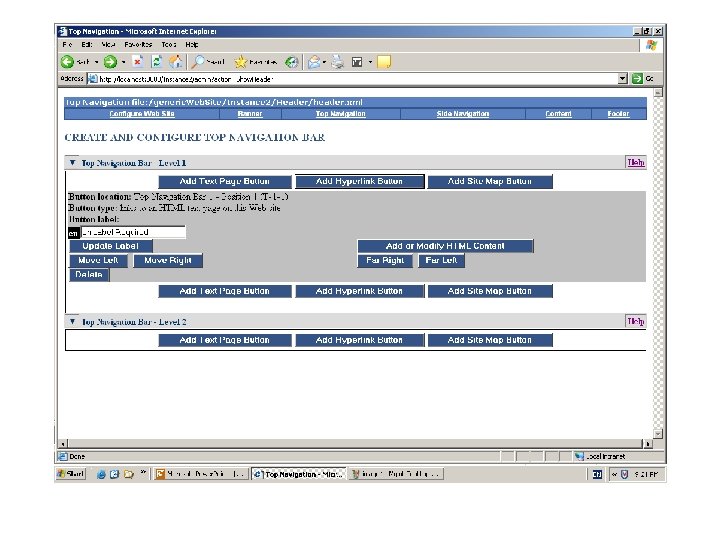
Task: Open the Favorites menu
Action: pos(138,45)
